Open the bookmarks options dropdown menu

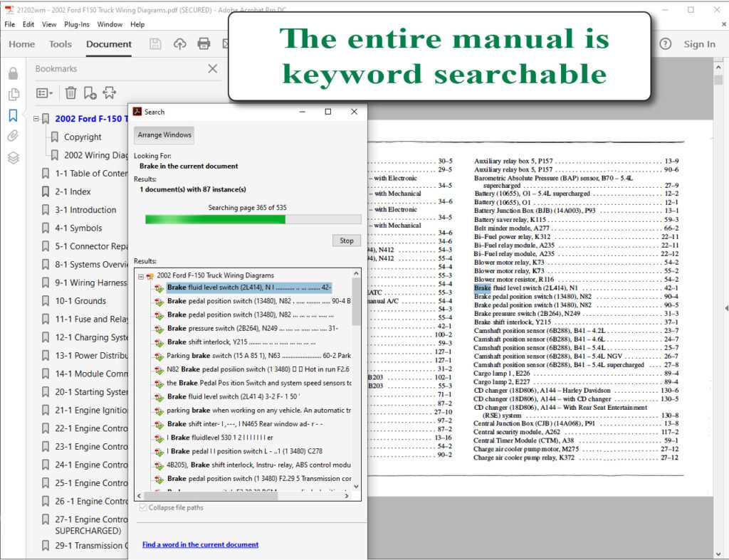[45, 93]
